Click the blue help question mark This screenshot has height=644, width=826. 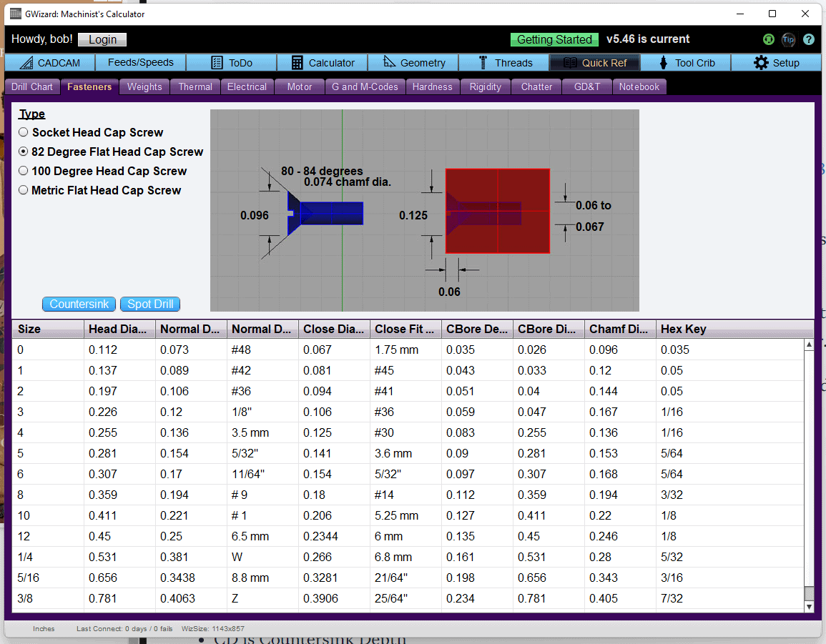pos(808,39)
